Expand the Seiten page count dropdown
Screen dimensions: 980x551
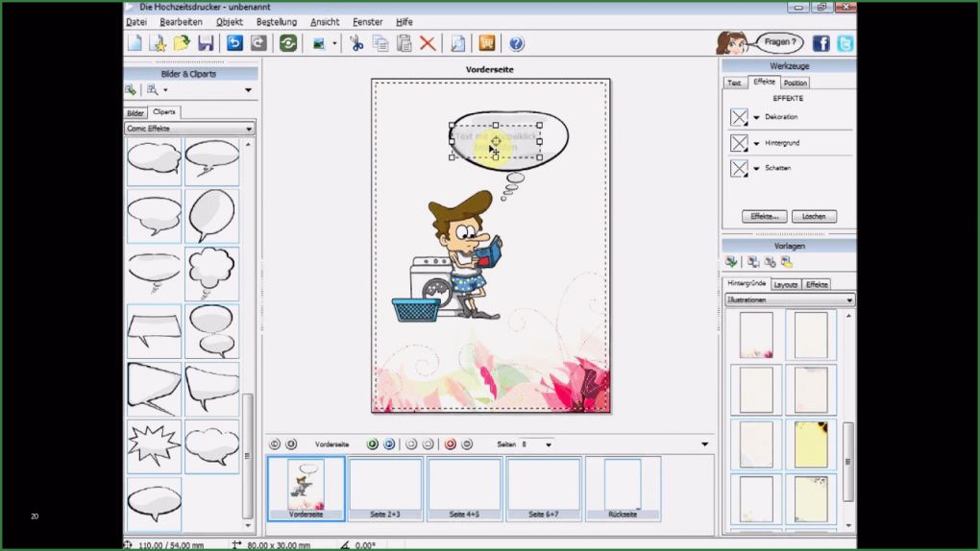point(549,444)
